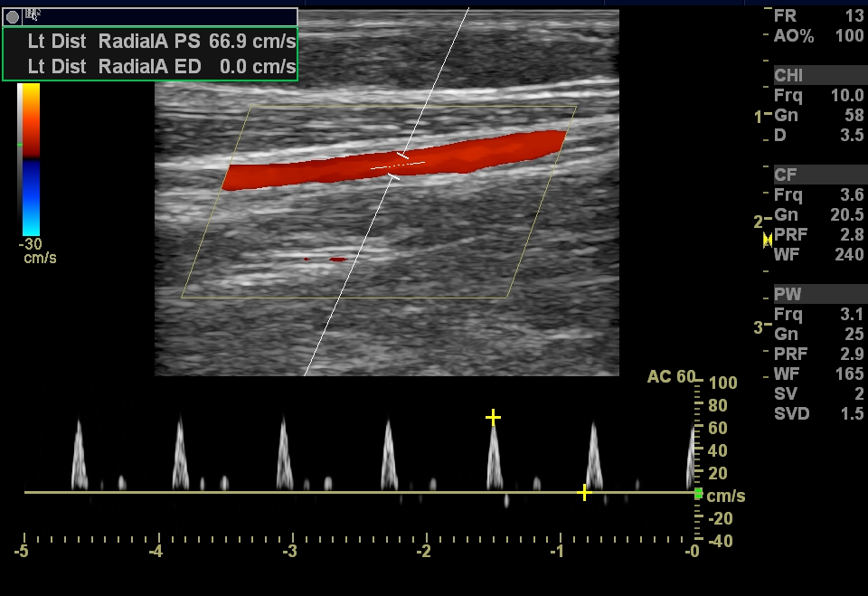Select the yellow caliper at waveform peak
The width and height of the screenshot is (868, 596).
[x=493, y=417]
